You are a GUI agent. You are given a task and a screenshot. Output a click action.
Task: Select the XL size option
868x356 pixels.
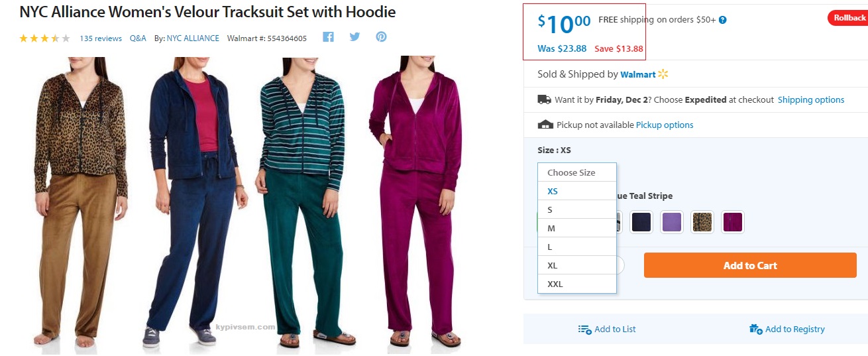(x=553, y=265)
